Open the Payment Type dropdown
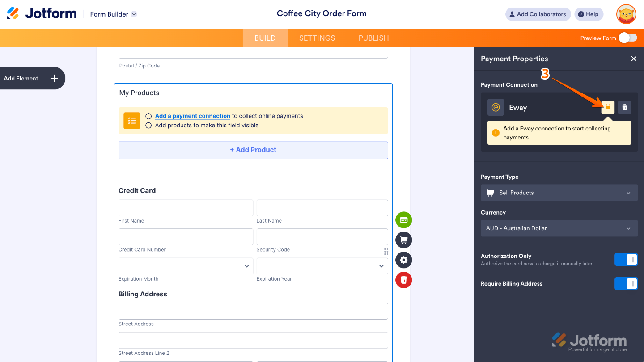This screenshot has height=362, width=644. [559, 193]
